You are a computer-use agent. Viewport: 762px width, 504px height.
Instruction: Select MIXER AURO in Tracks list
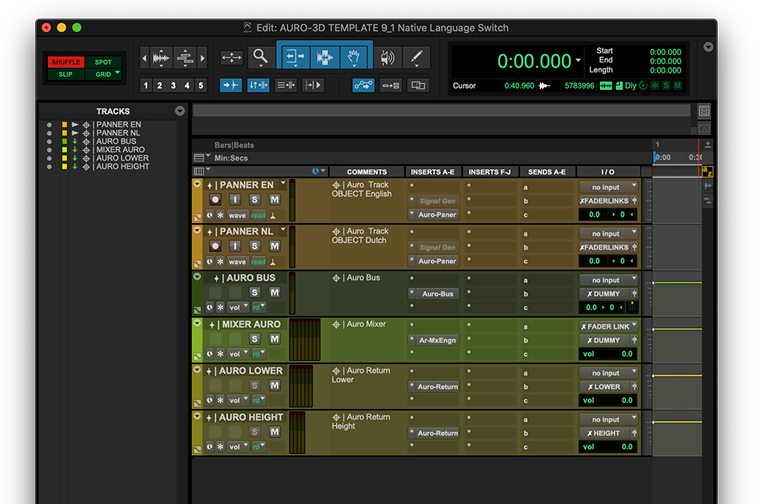[x=120, y=150]
